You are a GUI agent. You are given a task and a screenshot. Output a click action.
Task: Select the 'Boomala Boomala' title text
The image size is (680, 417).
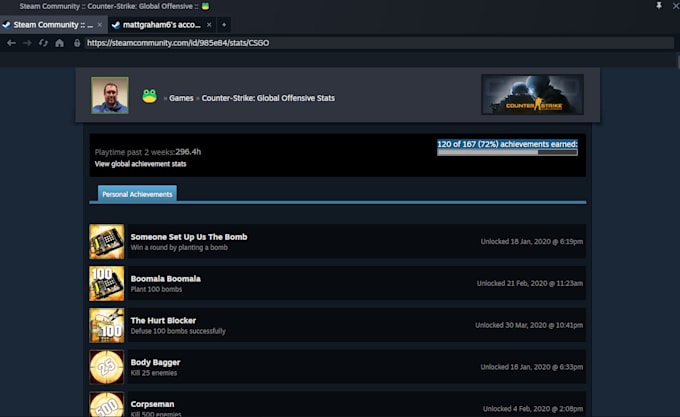[166, 279]
